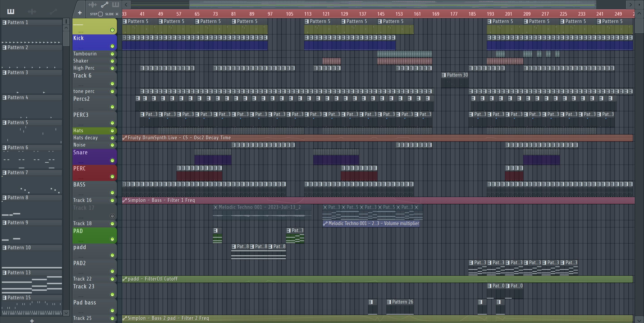644x323 pixels.
Task: Switch picker to the Automation clips tab
Action: [53, 11]
